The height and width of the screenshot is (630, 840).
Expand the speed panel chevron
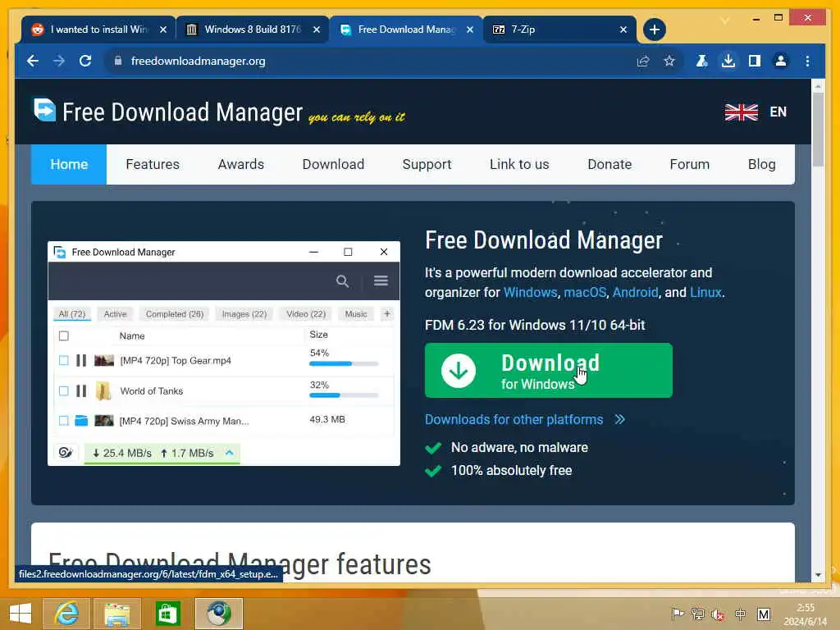(x=230, y=453)
